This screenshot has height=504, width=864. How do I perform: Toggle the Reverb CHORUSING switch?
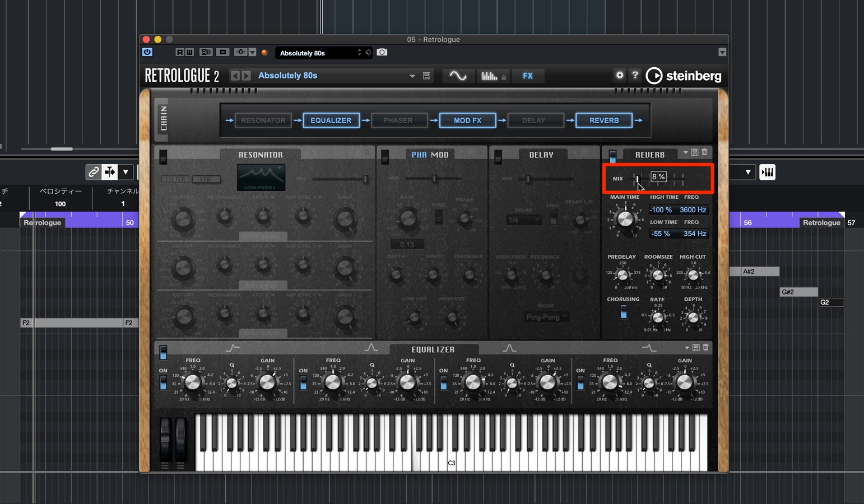624,312
